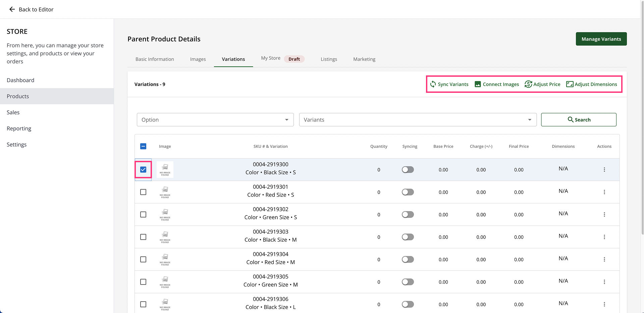Image resolution: width=644 pixels, height=313 pixels.
Task: Uncheck the Black Size S variation checkbox
Action: click(x=143, y=170)
